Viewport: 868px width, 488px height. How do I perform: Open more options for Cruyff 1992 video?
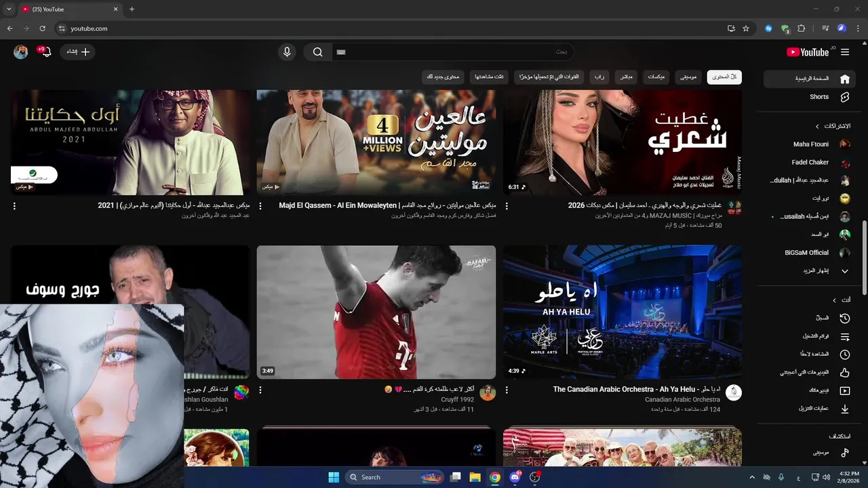point(260,390)
